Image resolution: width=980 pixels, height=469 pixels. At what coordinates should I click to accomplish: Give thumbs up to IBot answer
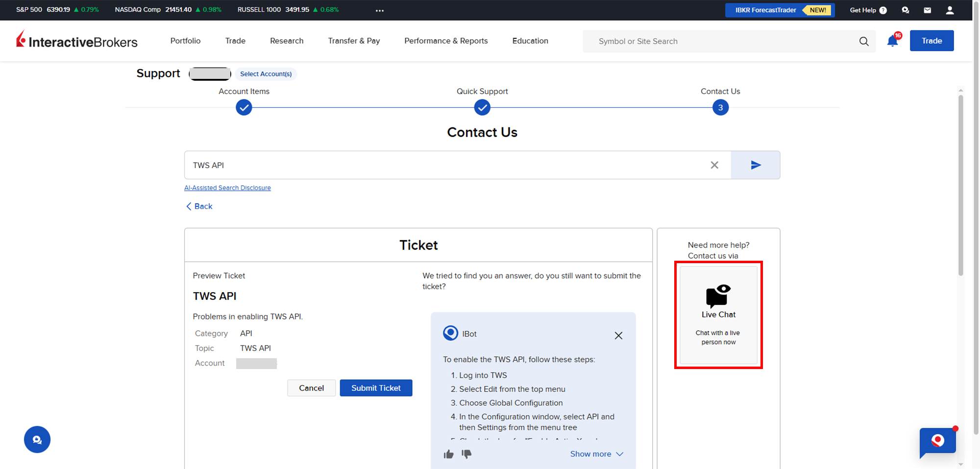point(448,454)
